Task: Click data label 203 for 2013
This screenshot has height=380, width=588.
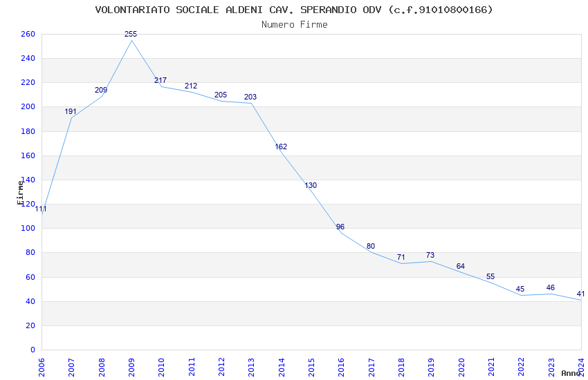Action: click(x=250, y=97)
